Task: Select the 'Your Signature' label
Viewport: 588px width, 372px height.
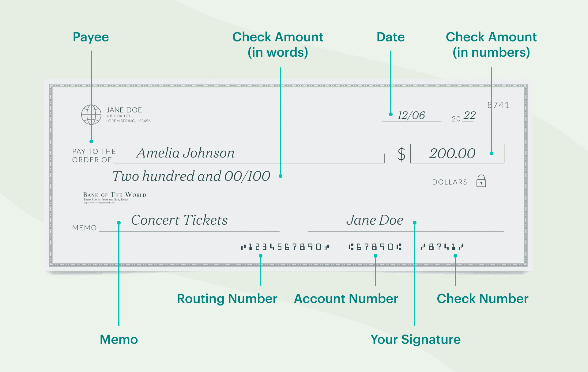Action: pos(415,340)
